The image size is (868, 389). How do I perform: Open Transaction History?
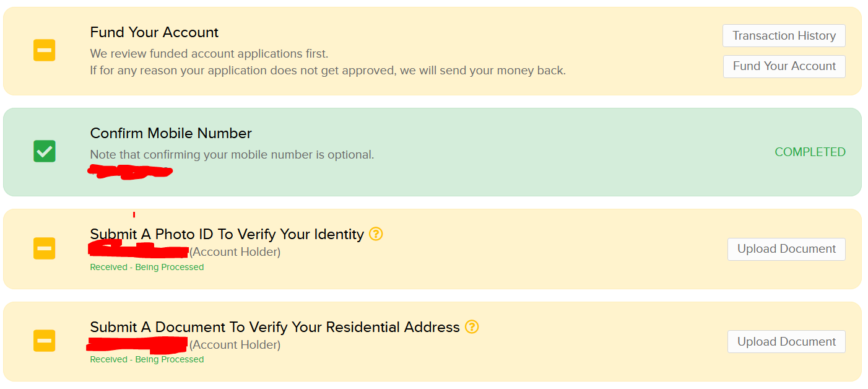[x=784, y=36]
